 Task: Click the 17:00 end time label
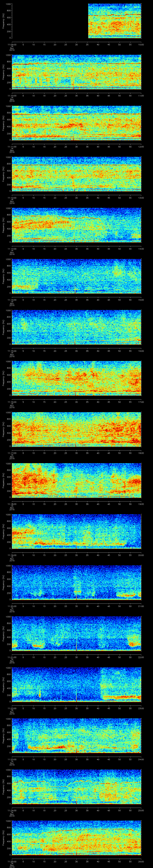tap(141, 402)
